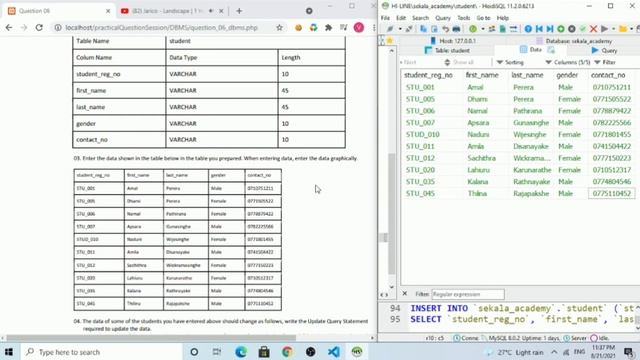
Task: Click the copy icon in HeidiSQL toolbar
Action: [x=423, y=29]
